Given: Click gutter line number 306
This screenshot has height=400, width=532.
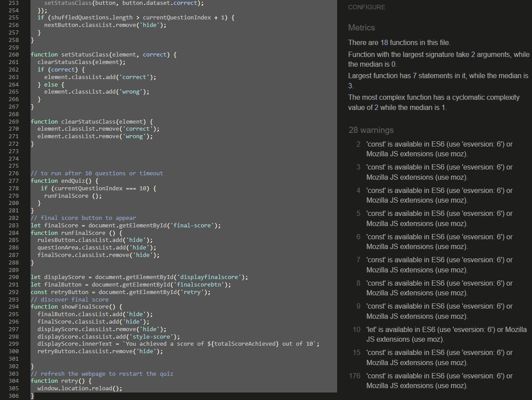Looking at the screenshot, I should 13,396.
